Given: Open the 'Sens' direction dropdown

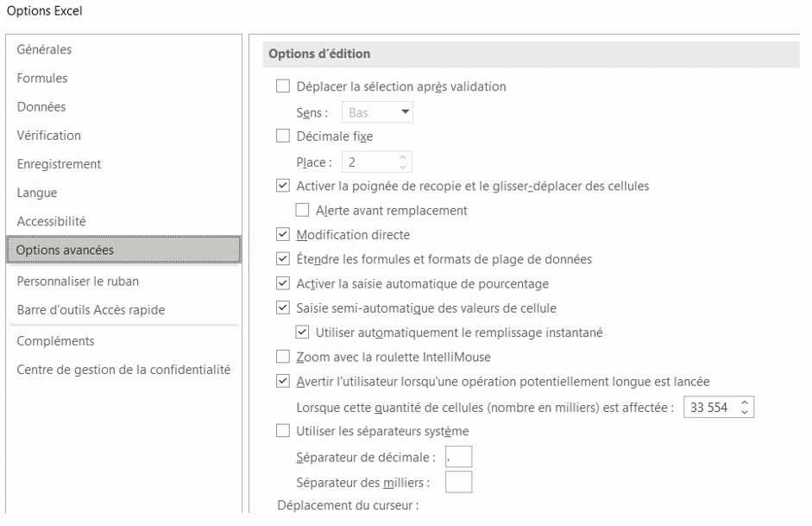Looking at the screenshot, I should click(x=378, y=112).
